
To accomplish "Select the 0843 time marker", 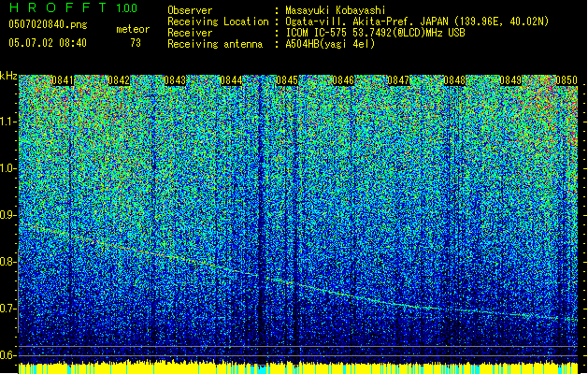I will coord(176,81).
